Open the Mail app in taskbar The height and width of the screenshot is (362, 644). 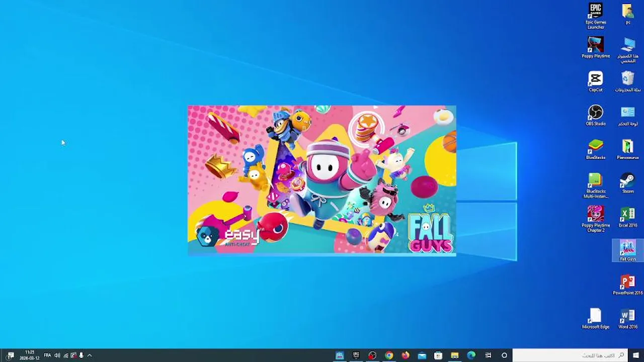pyautogui.click(x=422, y=355)
